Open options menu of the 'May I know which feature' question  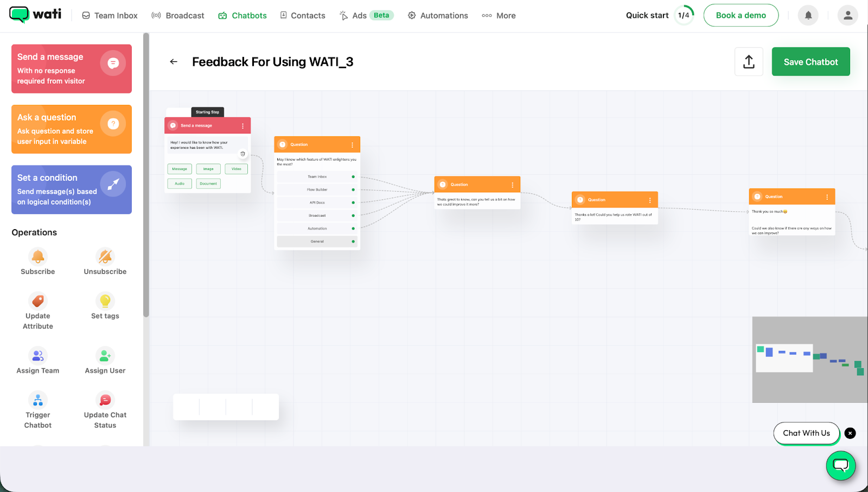[352, 145]
